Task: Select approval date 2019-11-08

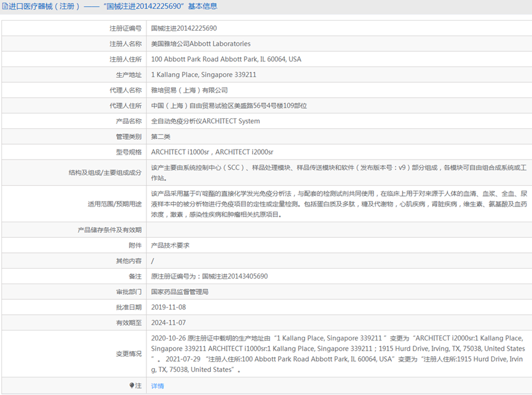Action: pyautogui.click(x=168, y=307)
